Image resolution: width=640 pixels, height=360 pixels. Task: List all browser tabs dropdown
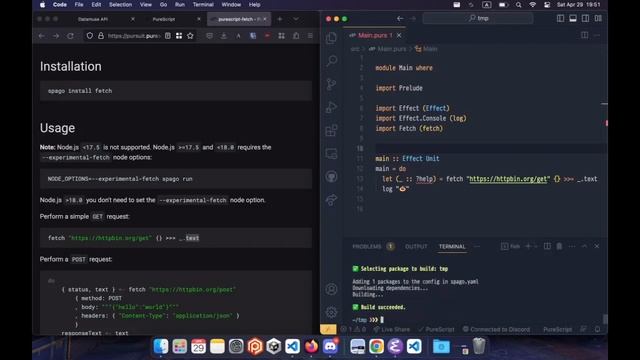point(296,19)
